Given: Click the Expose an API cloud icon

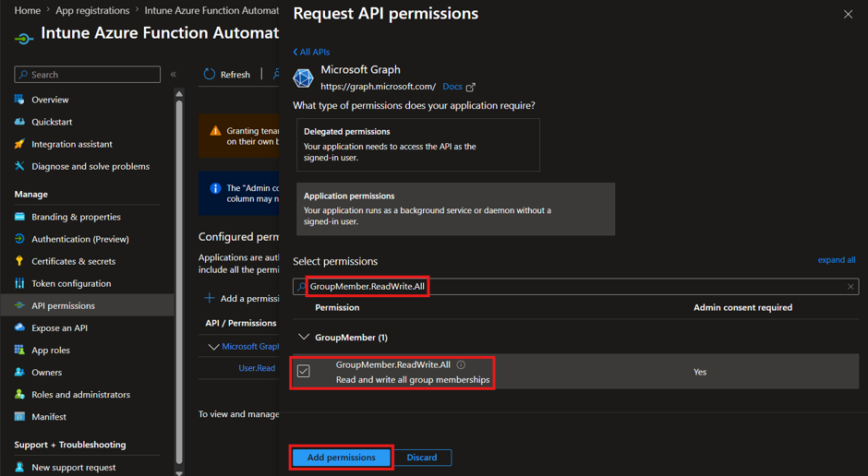Looking at the screenshot, I should (19, 327).
